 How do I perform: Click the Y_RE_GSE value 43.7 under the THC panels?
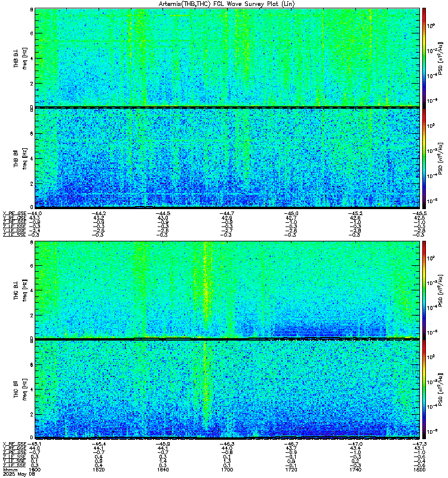tap(291, 448)
